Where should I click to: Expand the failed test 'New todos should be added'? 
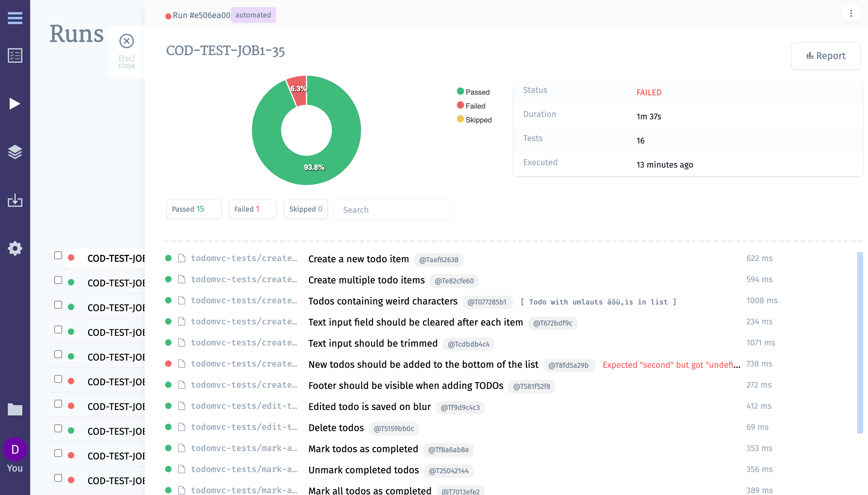(x=423, y=364)
